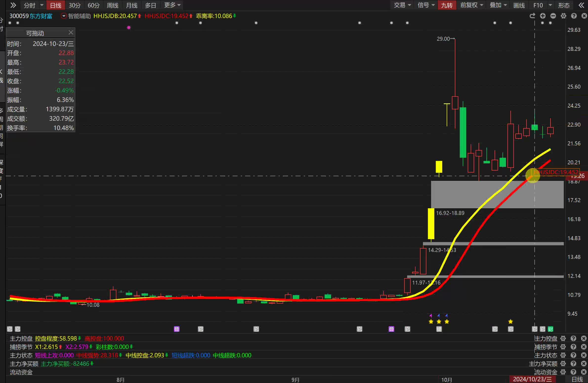Open the 智能辅助 indicator dropdown circle
This screenshot has width=588, height=383.
(x=64, y=16)
